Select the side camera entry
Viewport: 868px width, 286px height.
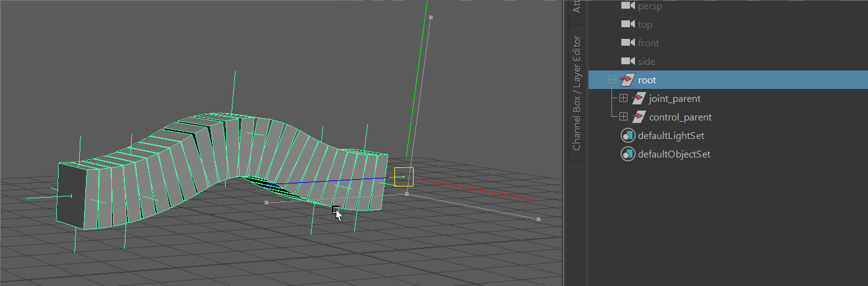pos(647,61)
